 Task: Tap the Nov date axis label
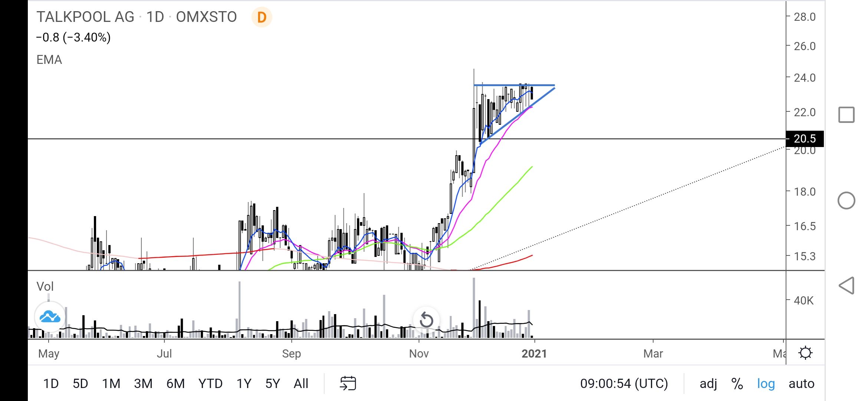pos(419,353)
